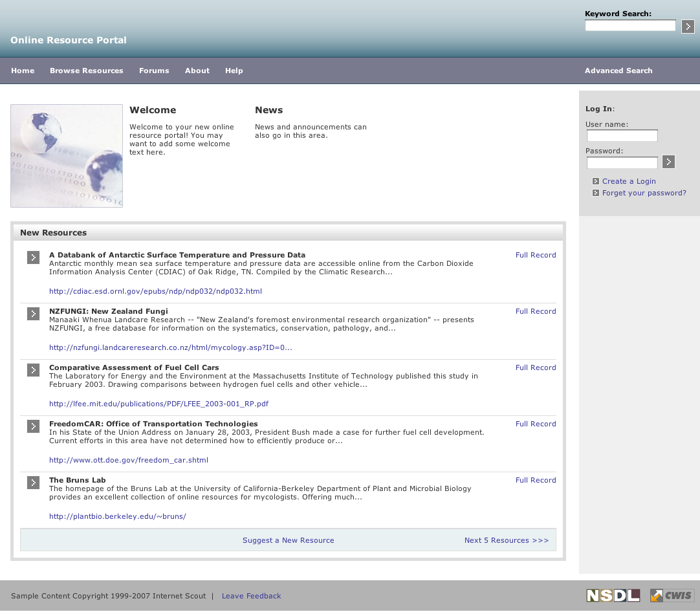This screenshot has height=612, width=700.
Task: Click the keyword search submit arrow button
Action: tap(688, 26)
